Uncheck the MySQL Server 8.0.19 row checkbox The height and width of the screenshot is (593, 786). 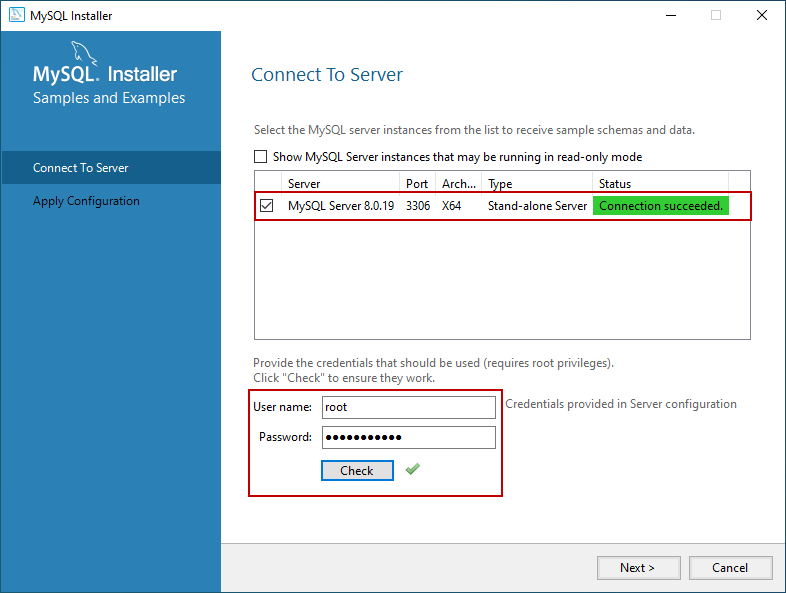[267, 206]
